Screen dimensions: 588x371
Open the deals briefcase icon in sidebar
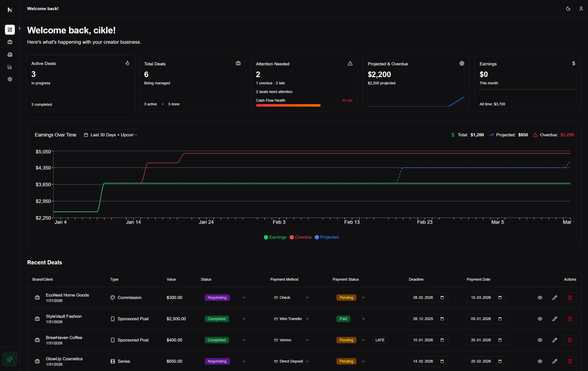[10, 42]
